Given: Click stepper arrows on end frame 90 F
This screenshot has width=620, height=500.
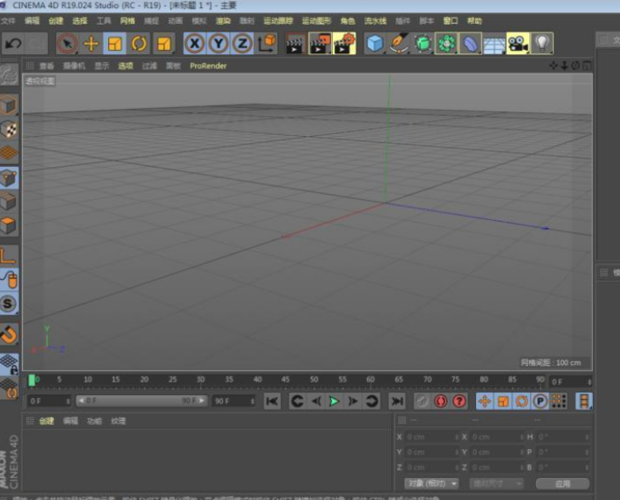Looking at the screenshot, I should (x=252, y=401).
